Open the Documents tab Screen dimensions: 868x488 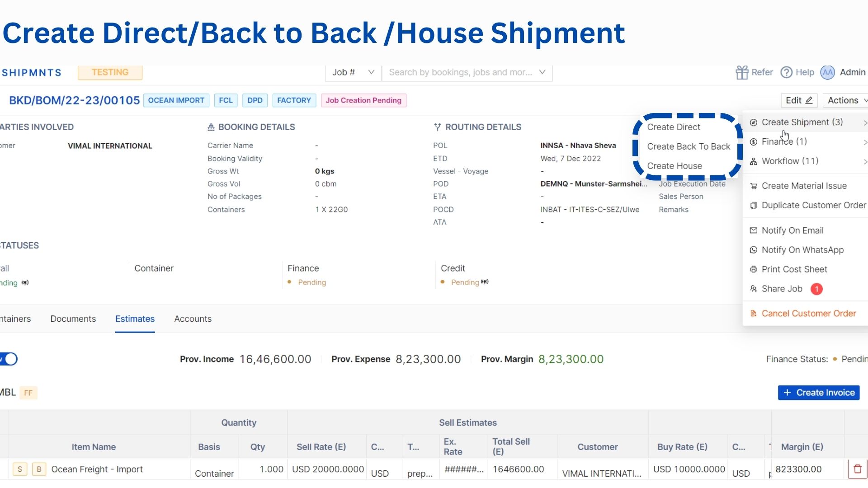click(x=73, y=319)
